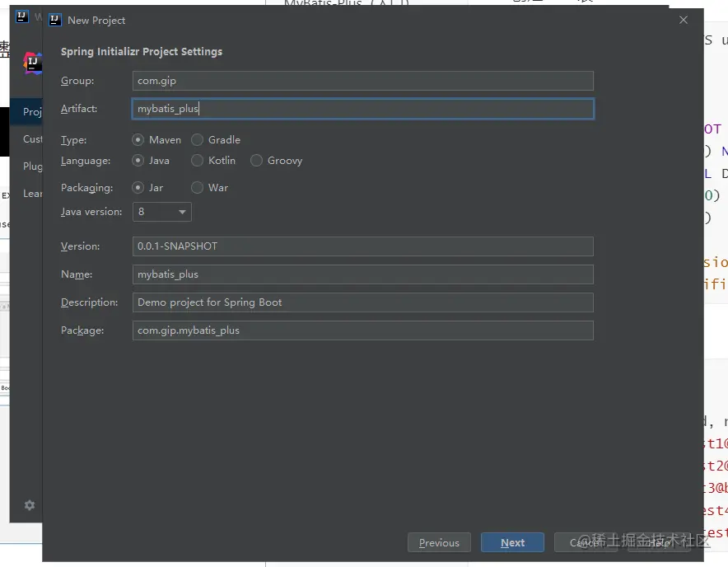This screenshot has width=728, height=567.
Task: Choose Java as the language
Action: 151,161
